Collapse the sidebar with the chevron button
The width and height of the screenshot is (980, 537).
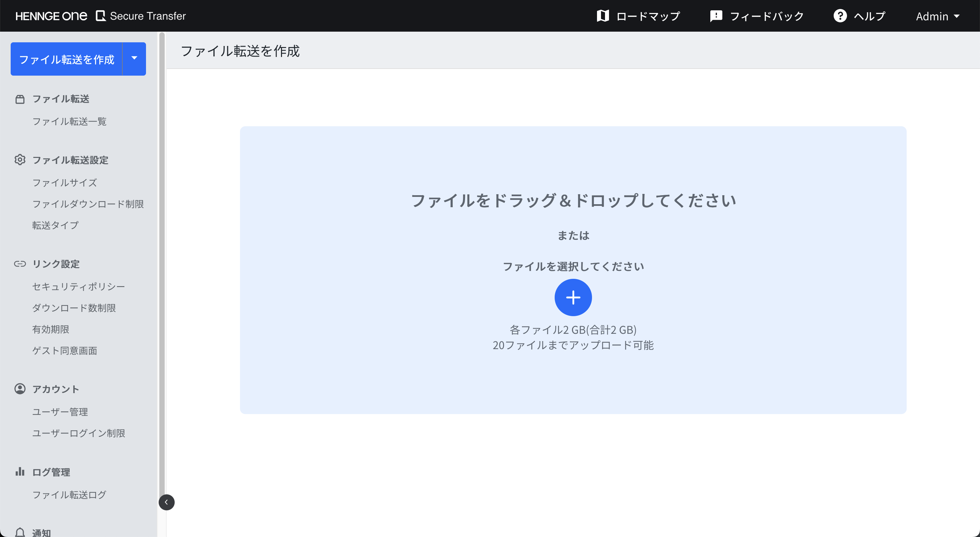pos(166,502)
